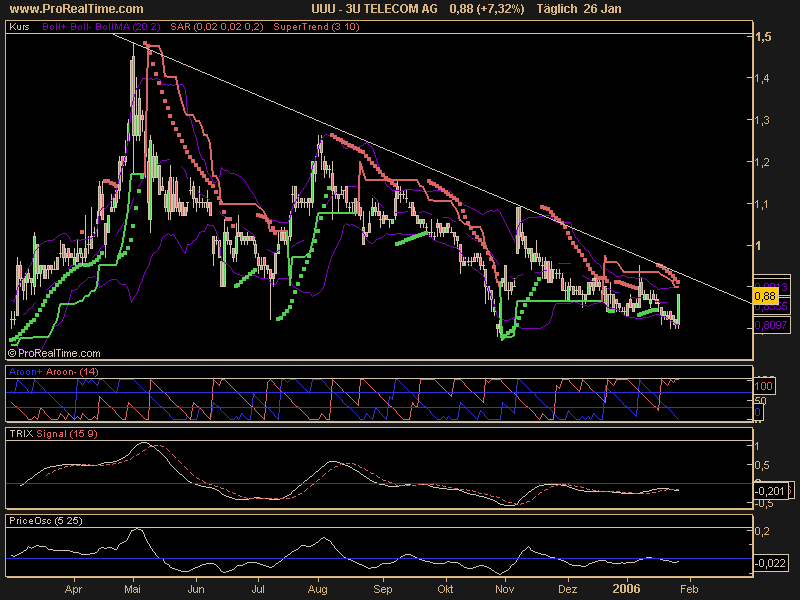Click the 0,2 value on PriceOsc axis
The height and width of the screenshot is (600, 800).
coord(763,531)
